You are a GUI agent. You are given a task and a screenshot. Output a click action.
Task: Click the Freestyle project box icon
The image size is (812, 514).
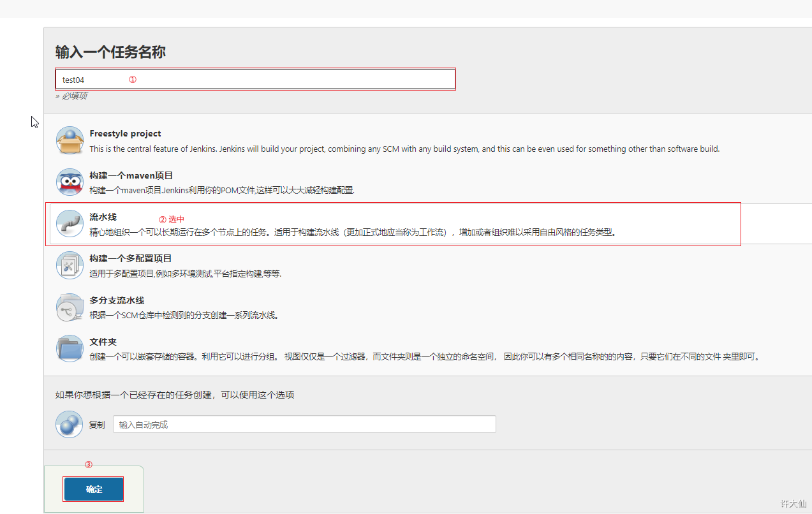(70, 140)
